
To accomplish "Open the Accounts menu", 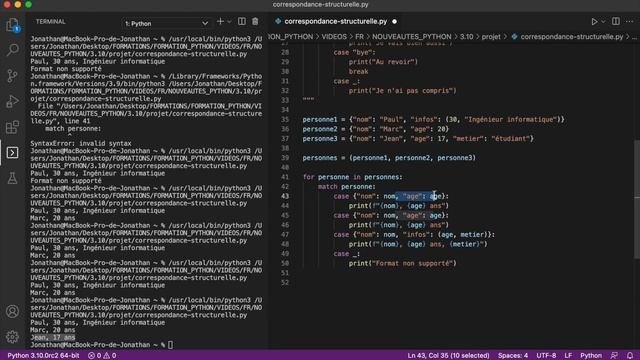I will 13,311.
